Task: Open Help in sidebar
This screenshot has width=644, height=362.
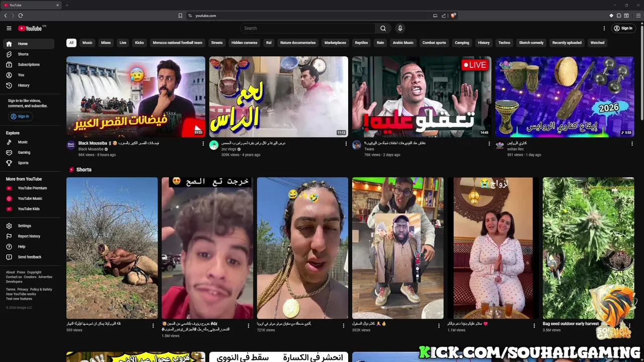Action: 28,247
